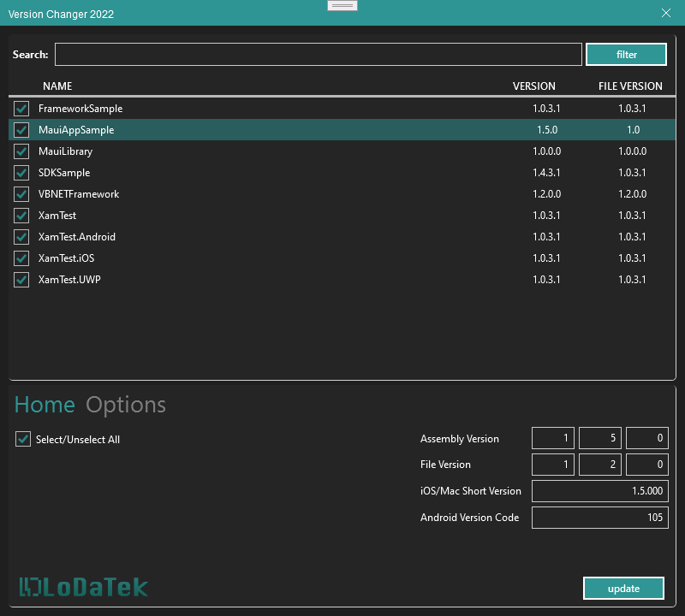
Task: Click the Assembly Version major number field
Action: point(553,439)
